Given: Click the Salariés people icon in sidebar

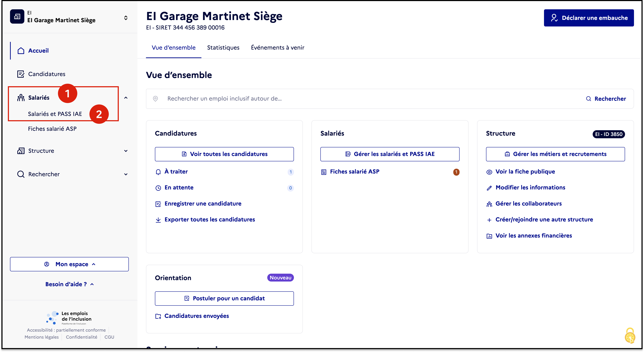Looking at the screenshot, I should click(x=21, y=97).
